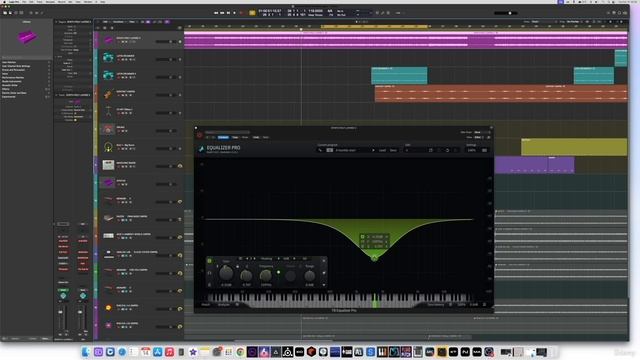
Task: Open the Edit dropdown in tracks area menu
Action: click(x=106, y=22)
